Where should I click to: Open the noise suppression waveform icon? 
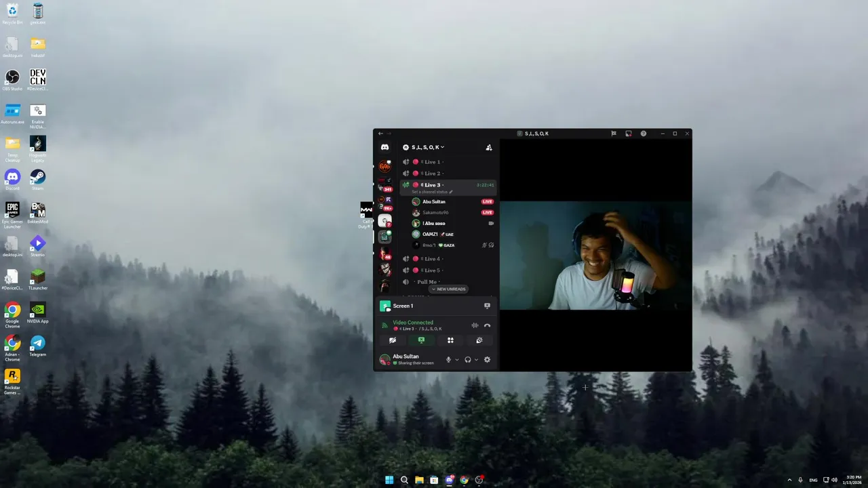tap(475, 325)
